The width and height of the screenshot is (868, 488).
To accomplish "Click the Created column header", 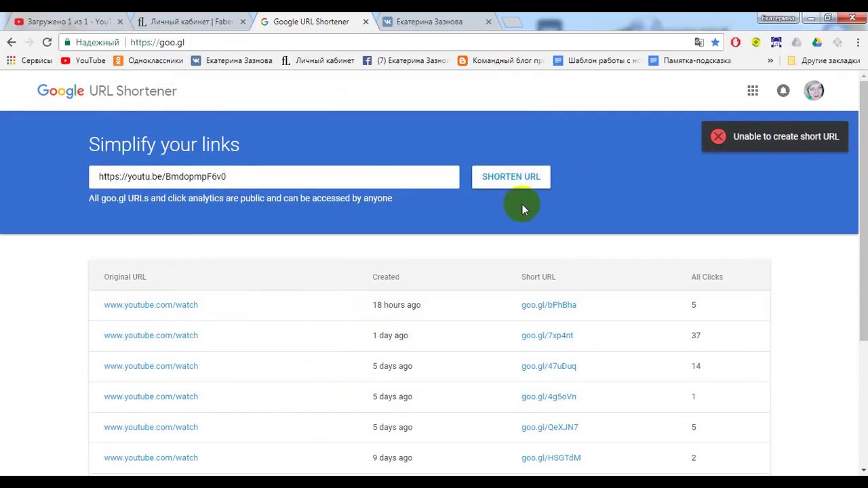I will tap(386, 277).
